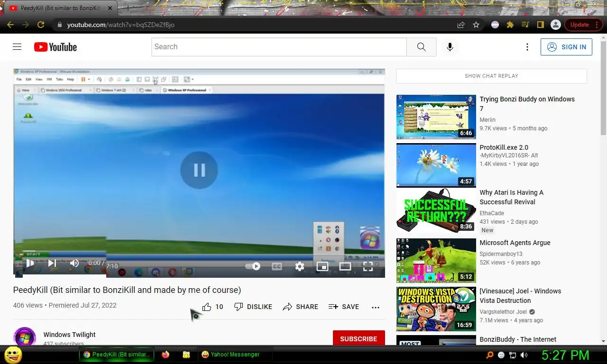Viewport: 607px width, 364px height.
Task: Close the PeedyKill browser tab
Action: point(110,8)
